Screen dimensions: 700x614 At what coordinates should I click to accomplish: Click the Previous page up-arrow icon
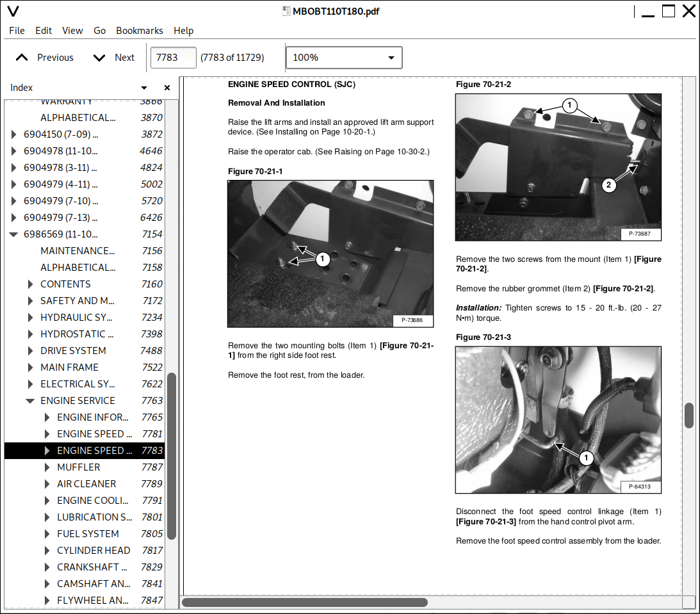click(22, 58)
